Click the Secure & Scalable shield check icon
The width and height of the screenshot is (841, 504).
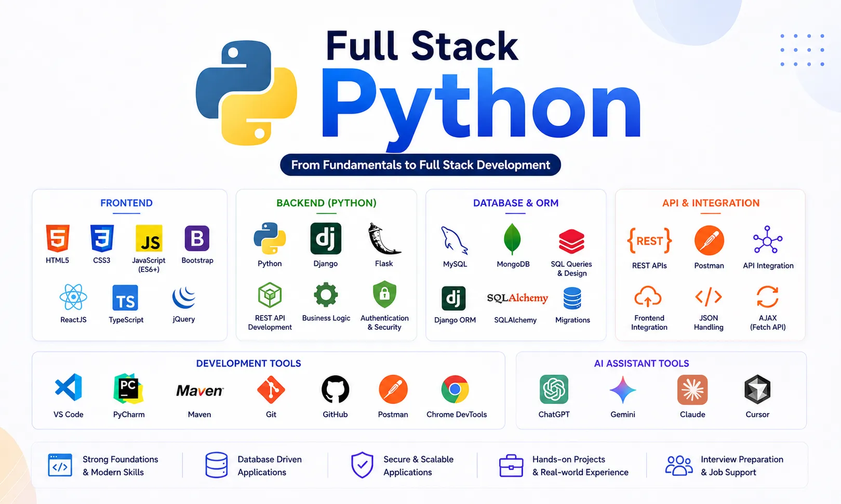pyautogui.click(x=362, y=465)
